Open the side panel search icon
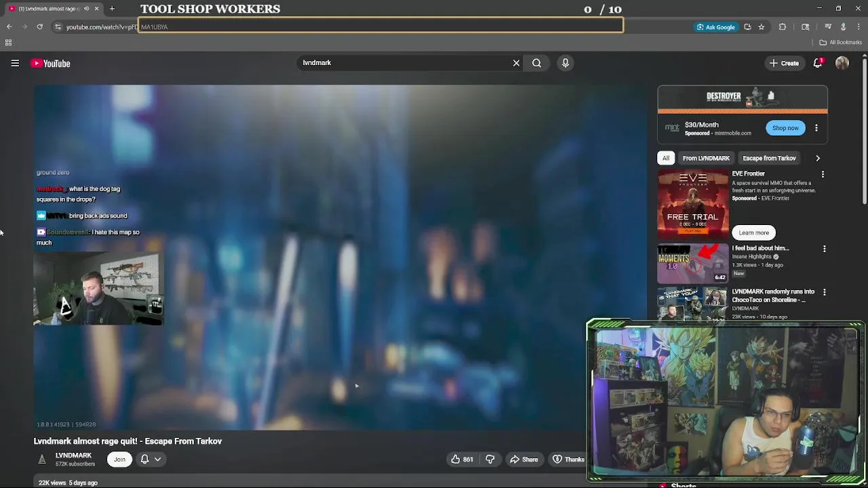The image size is (868, 488). (805, 26)
